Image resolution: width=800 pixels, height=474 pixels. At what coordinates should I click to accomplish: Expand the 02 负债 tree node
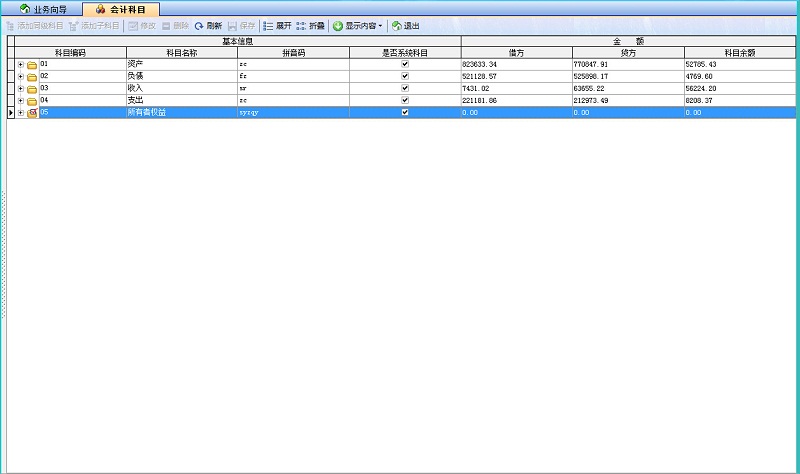(21, 77)
